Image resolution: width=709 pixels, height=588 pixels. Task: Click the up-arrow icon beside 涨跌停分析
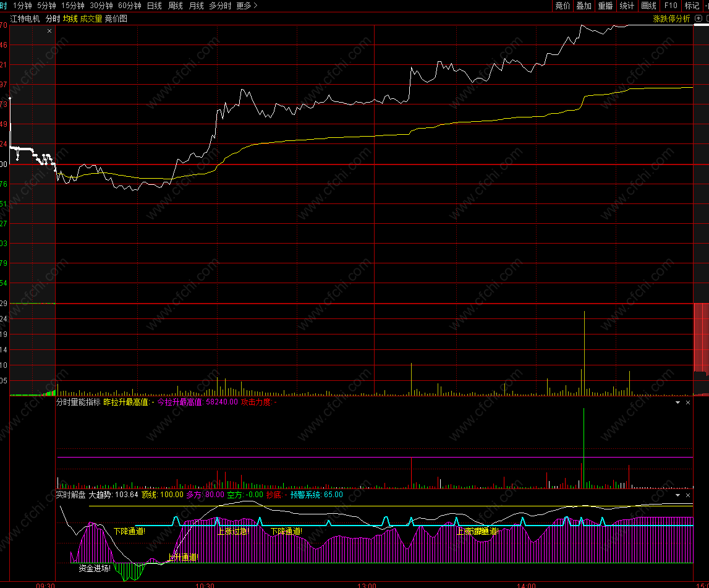click(698, 19)
